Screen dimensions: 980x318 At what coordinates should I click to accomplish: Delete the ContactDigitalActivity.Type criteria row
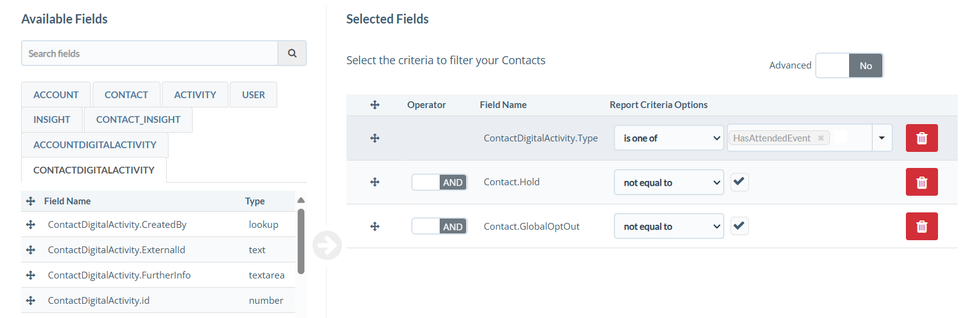click(x=921, y=138)
